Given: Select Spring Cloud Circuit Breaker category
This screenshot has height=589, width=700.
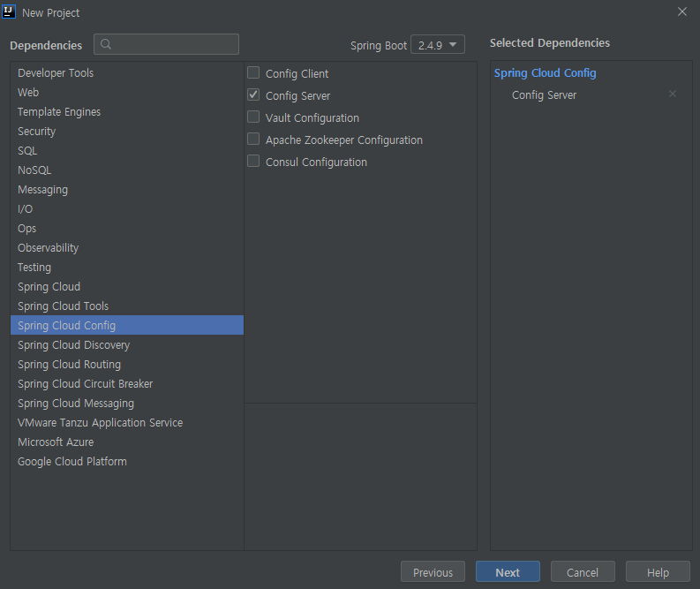Looking at the screenshot, I should (127, 383).
